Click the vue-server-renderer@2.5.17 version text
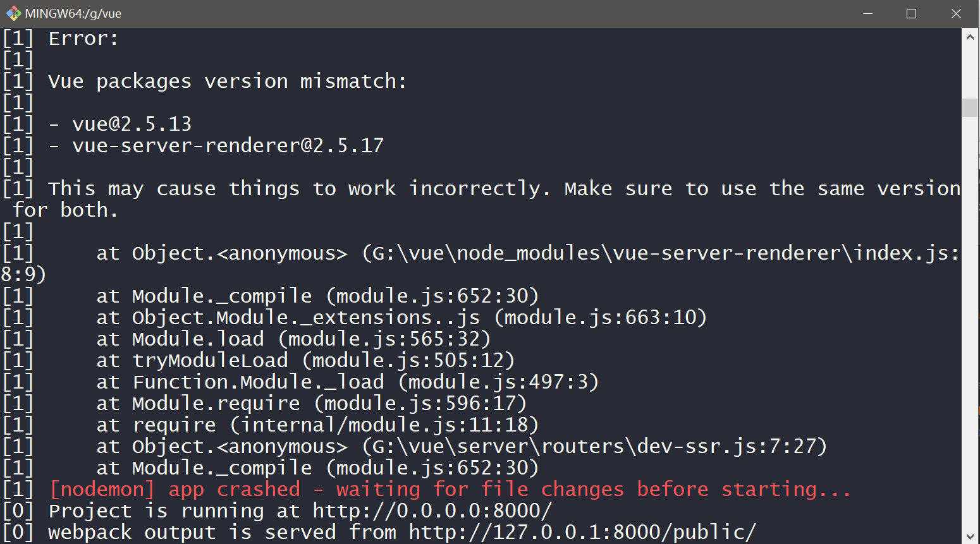The image size is (980, 544). click(x=228, y=145)
